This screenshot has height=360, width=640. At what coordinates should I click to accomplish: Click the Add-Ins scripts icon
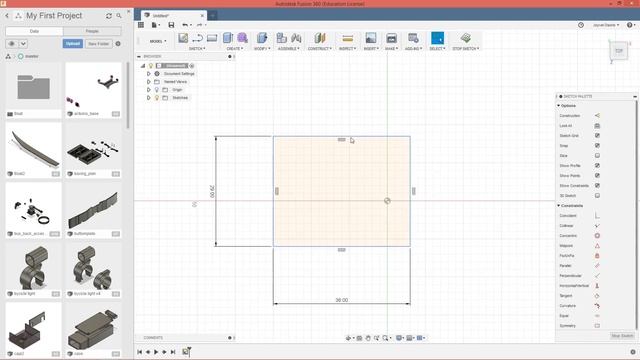pos(413,38)
